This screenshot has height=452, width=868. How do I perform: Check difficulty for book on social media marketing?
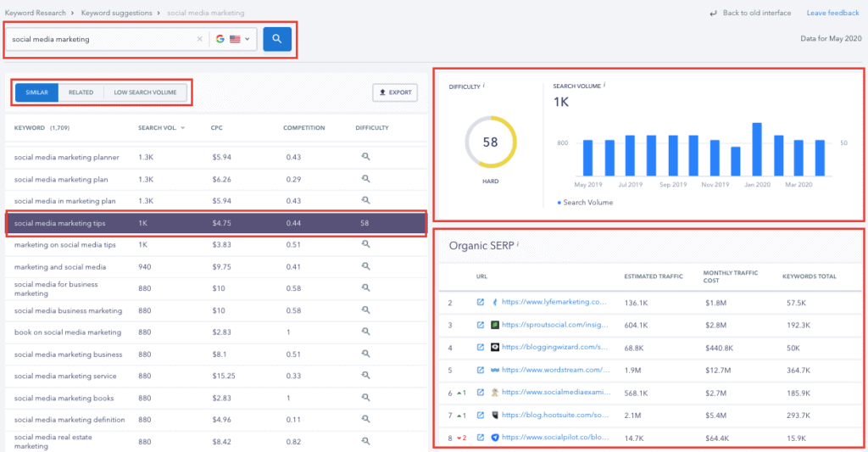(365, 332)
